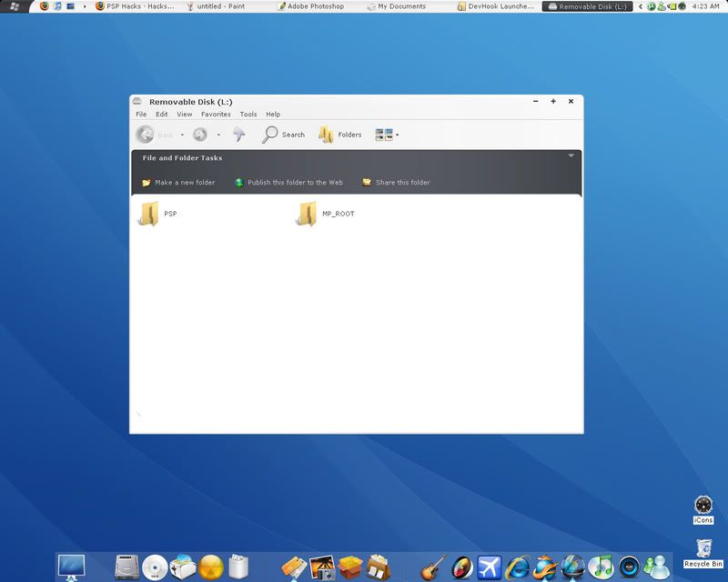The height and width of the screenshot is (582, 728).
Task: Click the orange-swirl globe dock icon
Action: coord(545,567)
